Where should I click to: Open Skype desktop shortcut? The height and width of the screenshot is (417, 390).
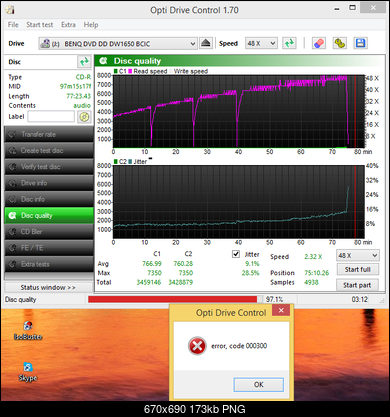coord(28,372)
